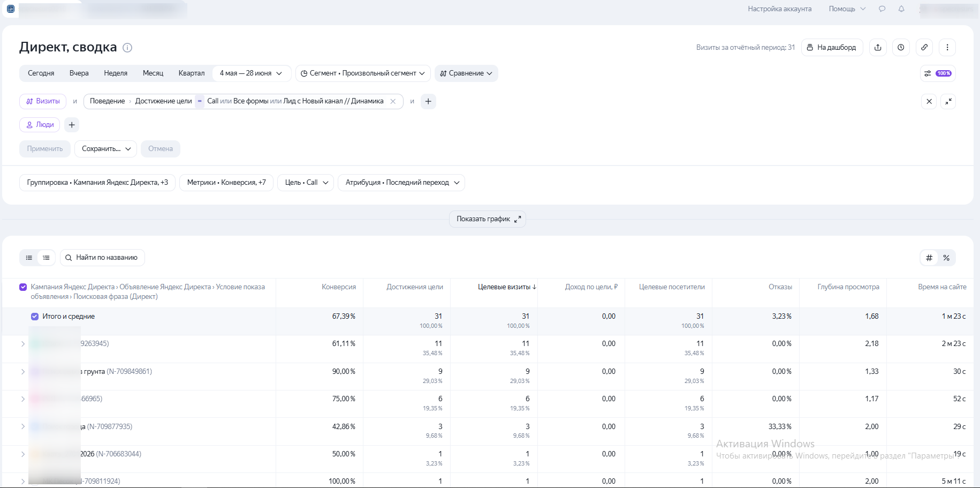This screenshot has height=488, width=980.
Task: Open the report history clock icon
Action: click(901, 47)
